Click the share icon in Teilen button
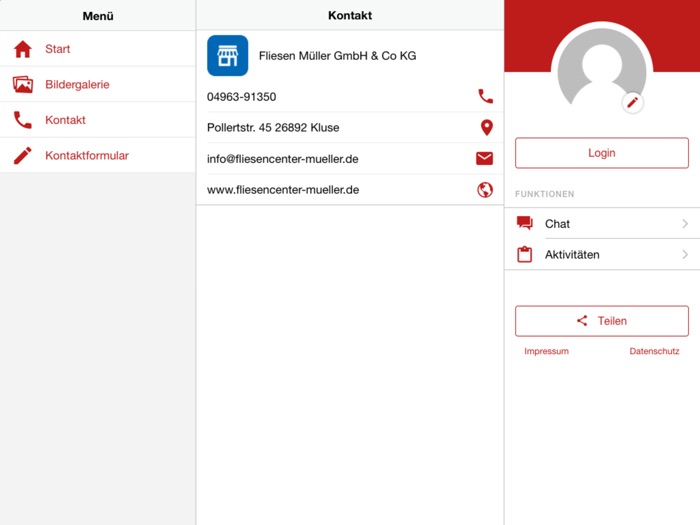 click(x=582, y=321)
